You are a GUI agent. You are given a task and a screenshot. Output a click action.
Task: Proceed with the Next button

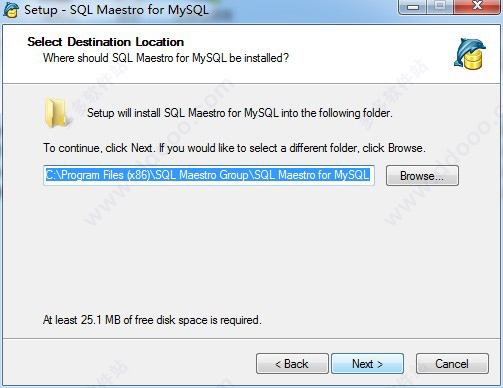tap(367, 364)
